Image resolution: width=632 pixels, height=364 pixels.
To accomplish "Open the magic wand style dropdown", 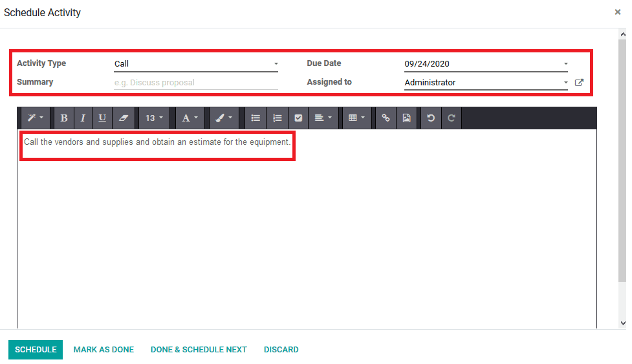I will 36,118.
